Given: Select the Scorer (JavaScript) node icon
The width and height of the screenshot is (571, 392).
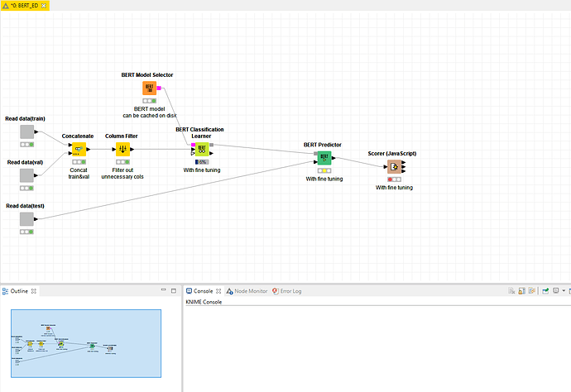Looking at the screenshot, I should coord(395,167).
